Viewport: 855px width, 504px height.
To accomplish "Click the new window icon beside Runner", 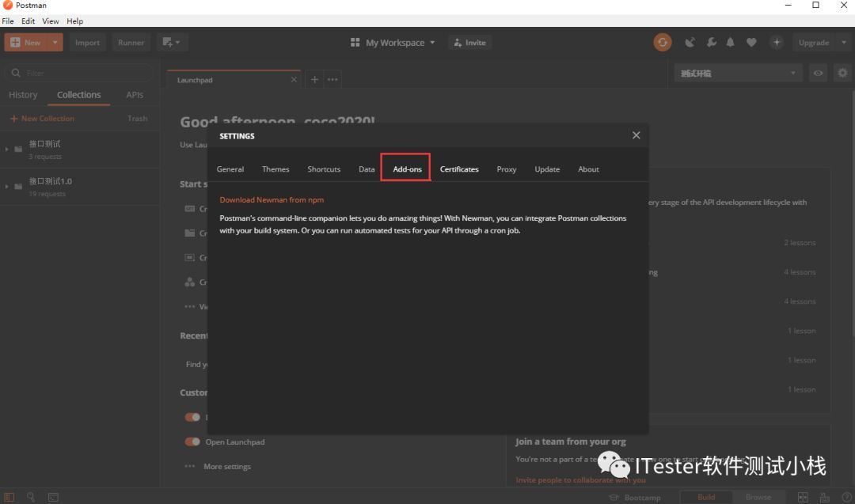I will [171, 43].
